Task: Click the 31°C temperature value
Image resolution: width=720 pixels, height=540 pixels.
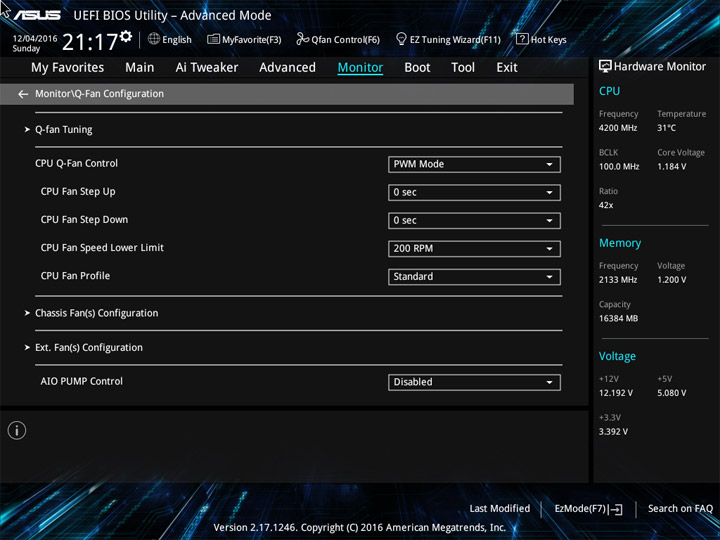Action: [x=666, y=128]
